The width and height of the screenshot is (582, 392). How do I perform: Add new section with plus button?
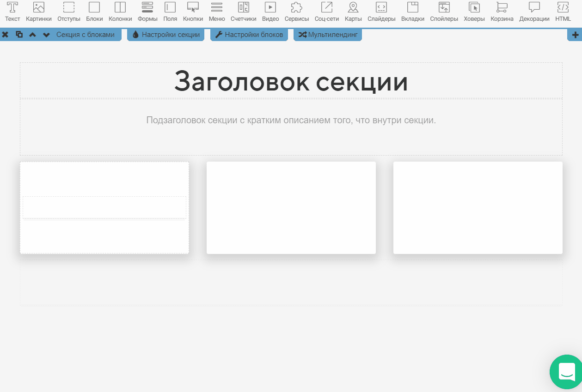(576, 35)
